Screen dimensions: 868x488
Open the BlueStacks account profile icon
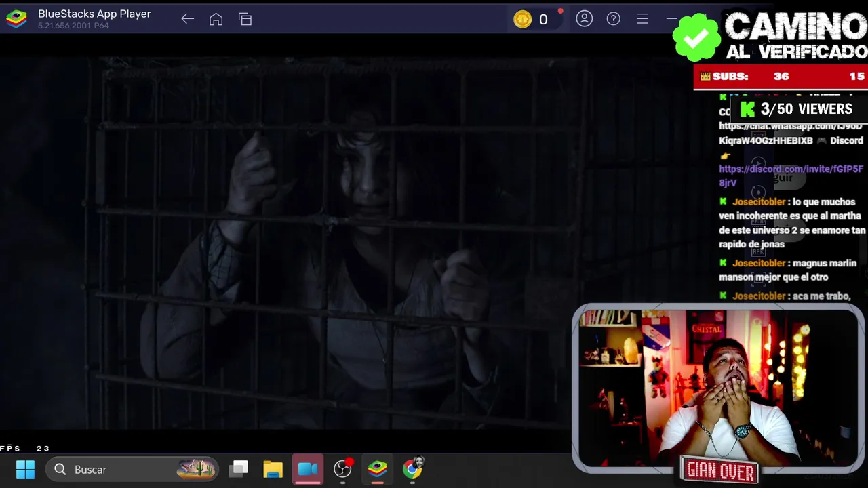click(x=585, y=19)
